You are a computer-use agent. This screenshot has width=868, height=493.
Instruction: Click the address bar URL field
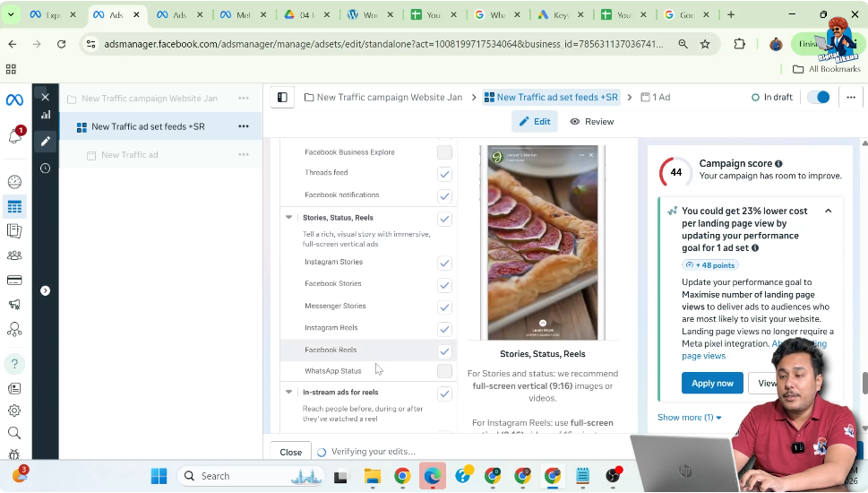point(383,44)
